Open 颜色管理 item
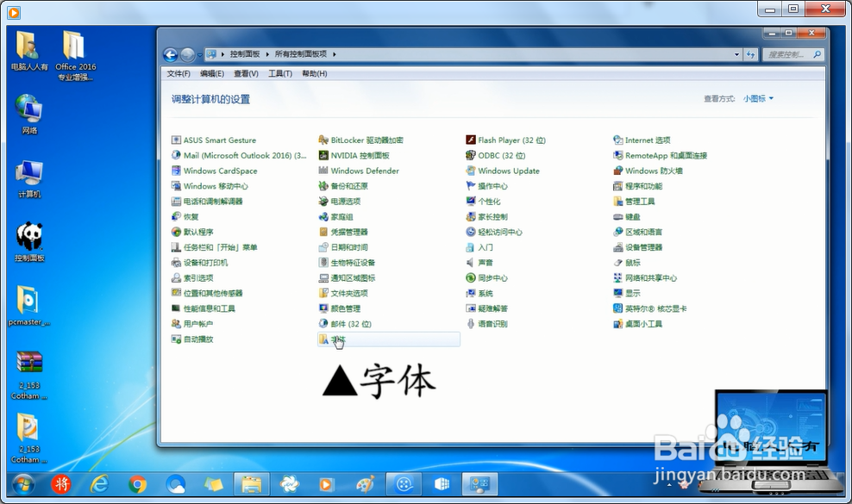The width and height of the screenshot is (852, 504). [340, 308]
